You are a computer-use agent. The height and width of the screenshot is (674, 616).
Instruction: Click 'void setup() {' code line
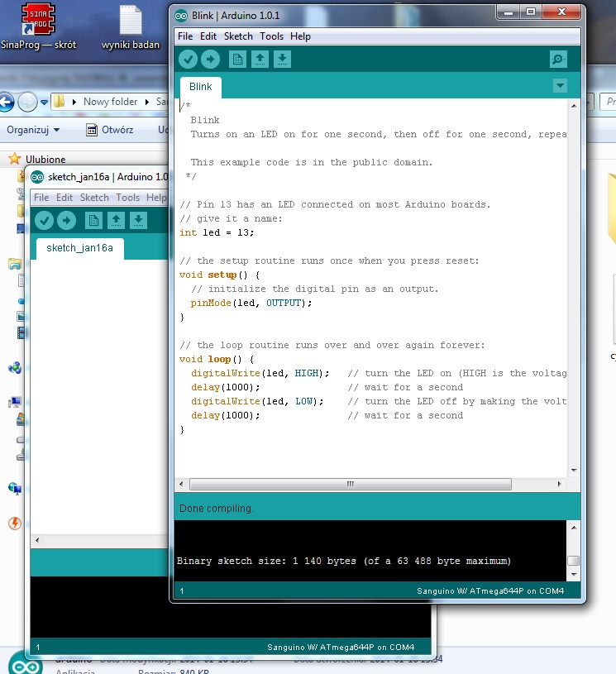point(219,275)
